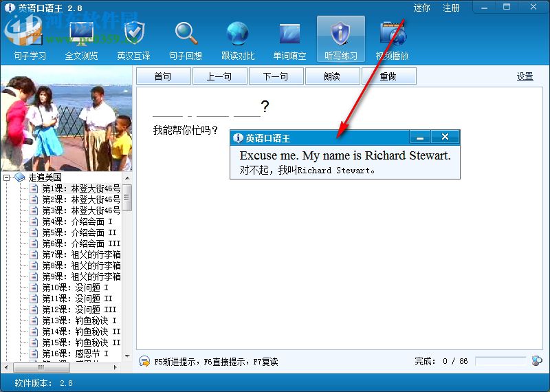Click the tree horizontal scroll-right arrow
Viewport: 550px width, 392px height.
point(115,367)
